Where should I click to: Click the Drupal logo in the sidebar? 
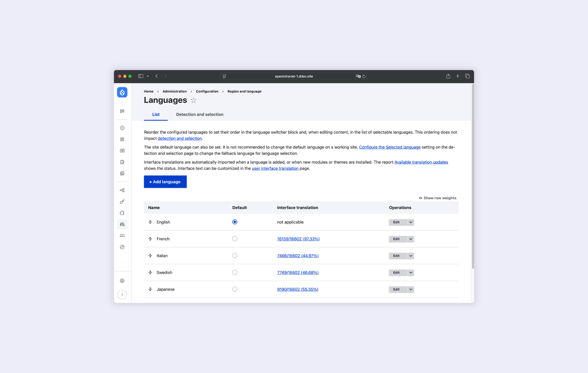122,92
